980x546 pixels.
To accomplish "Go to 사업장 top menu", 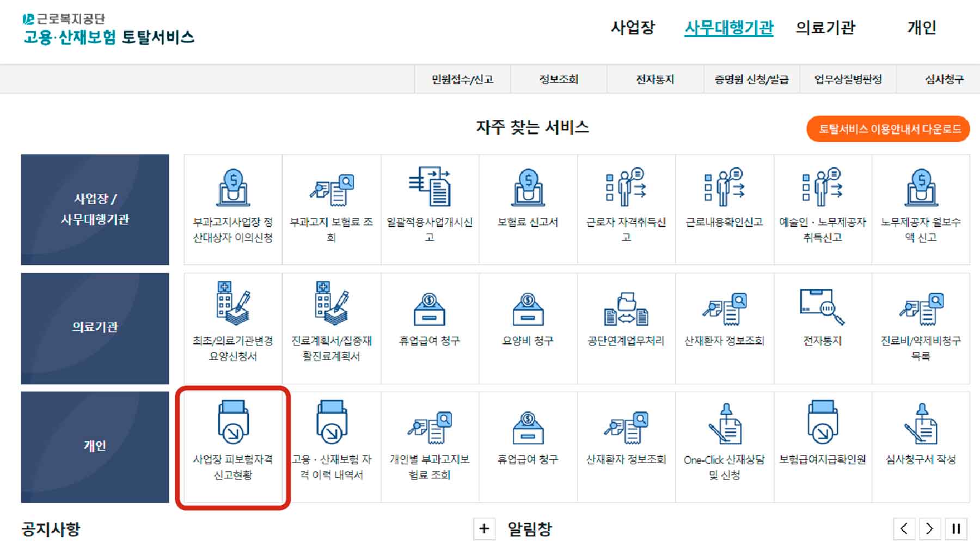I will click(x=633, y=27).
